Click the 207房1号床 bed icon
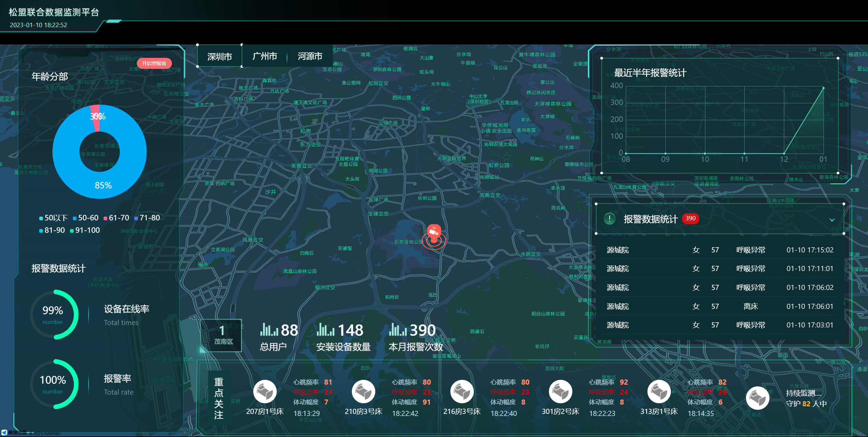868x437 pixels. coord(265,392)
